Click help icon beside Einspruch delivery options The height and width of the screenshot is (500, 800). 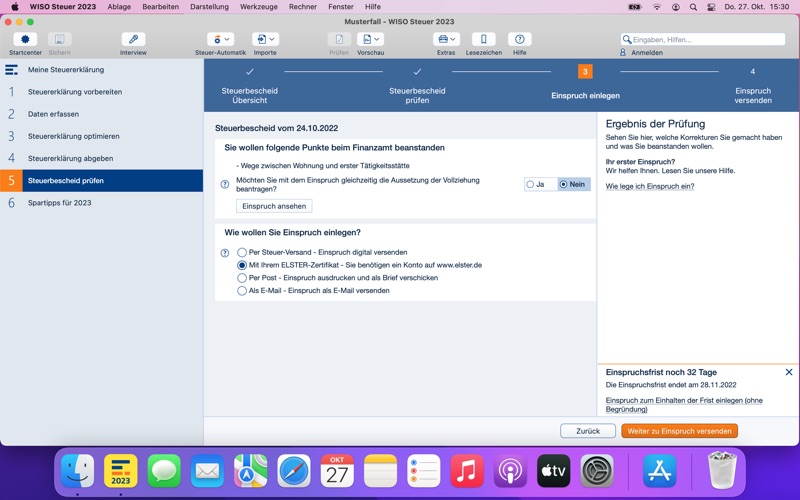(224, 253)
